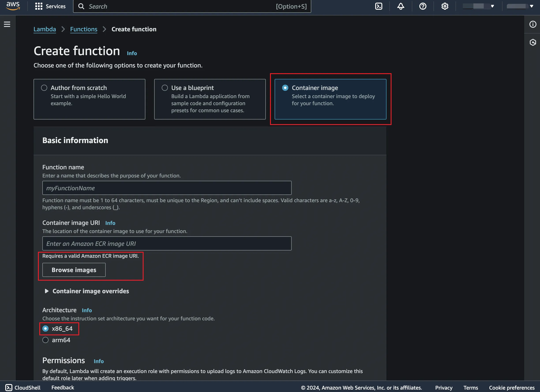The height and width of the screenshot is (392, 540).
Task: Click the Browse images button
Action: (x=74, y=270)
